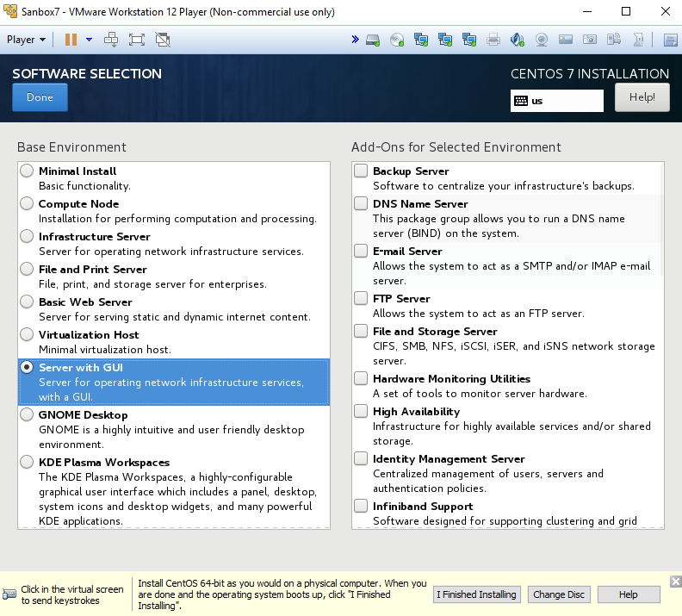682x616 pixels.
Task: Select File and Print Server option
Action: click(27, 269)
